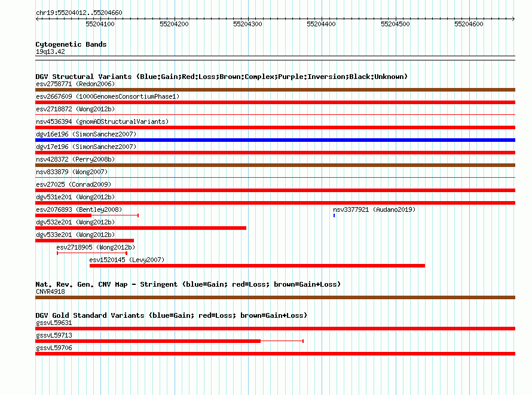The image size is (532, 395).
Task: Open the esv2667609 (1000GenomesConsortiumPhase1) label
Action: click(108, 96)
